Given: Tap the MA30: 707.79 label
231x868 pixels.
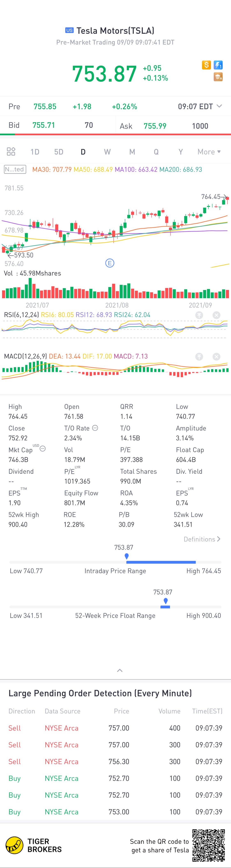Looking at the screenshot, I should coord(52,169).
